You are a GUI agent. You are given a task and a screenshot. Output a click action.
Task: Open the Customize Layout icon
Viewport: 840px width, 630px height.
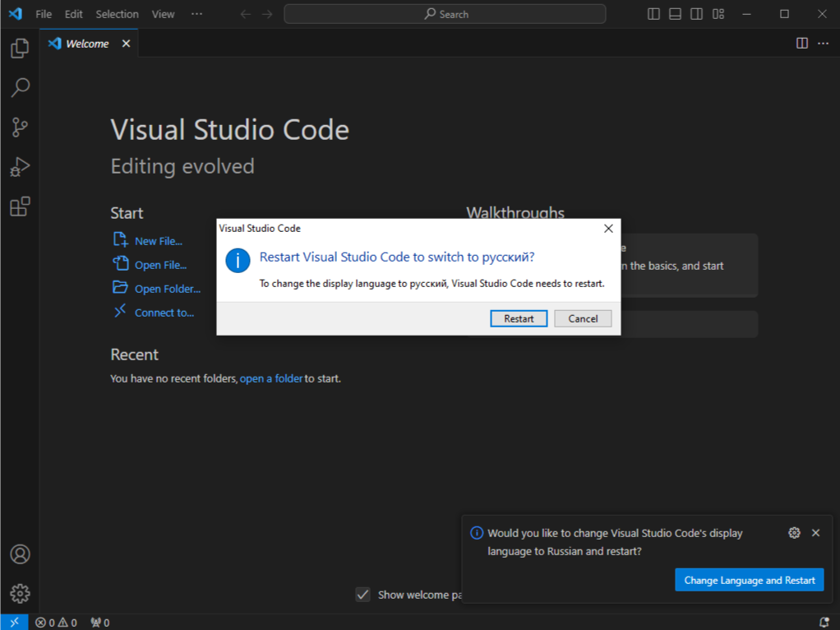click(718, 14)
